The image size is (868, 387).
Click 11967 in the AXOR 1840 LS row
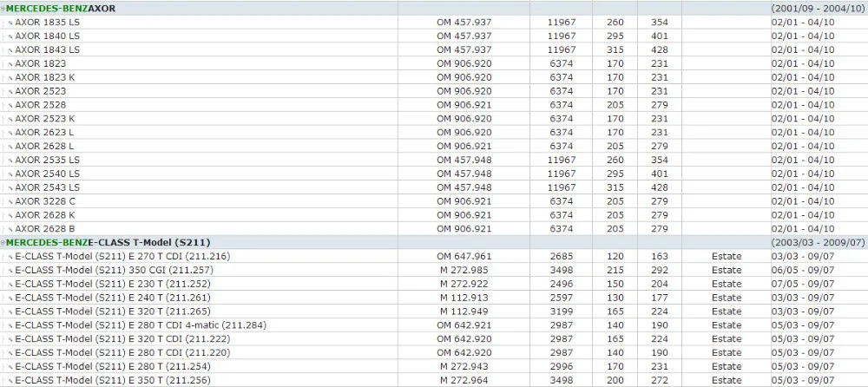point(562,36)
